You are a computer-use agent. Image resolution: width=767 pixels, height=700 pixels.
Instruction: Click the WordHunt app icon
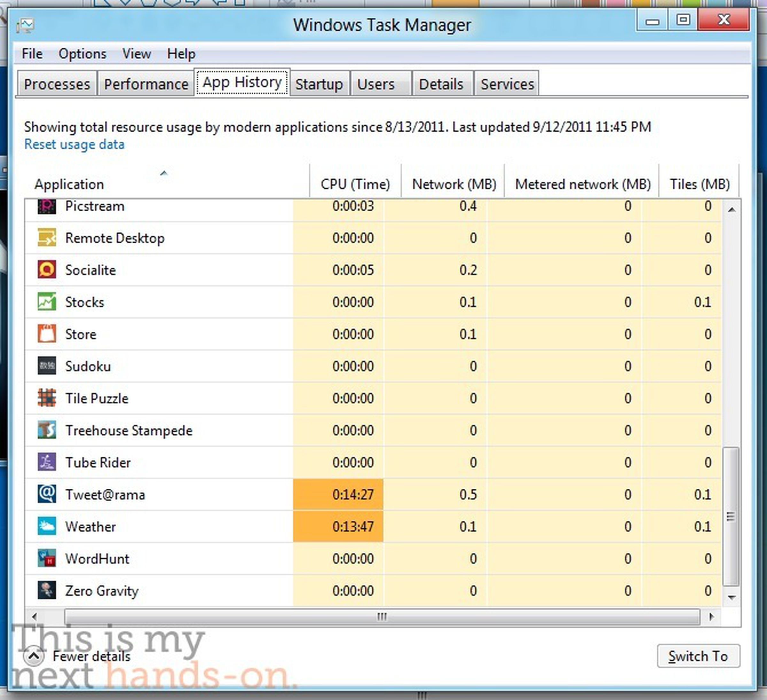coord(47,558)
